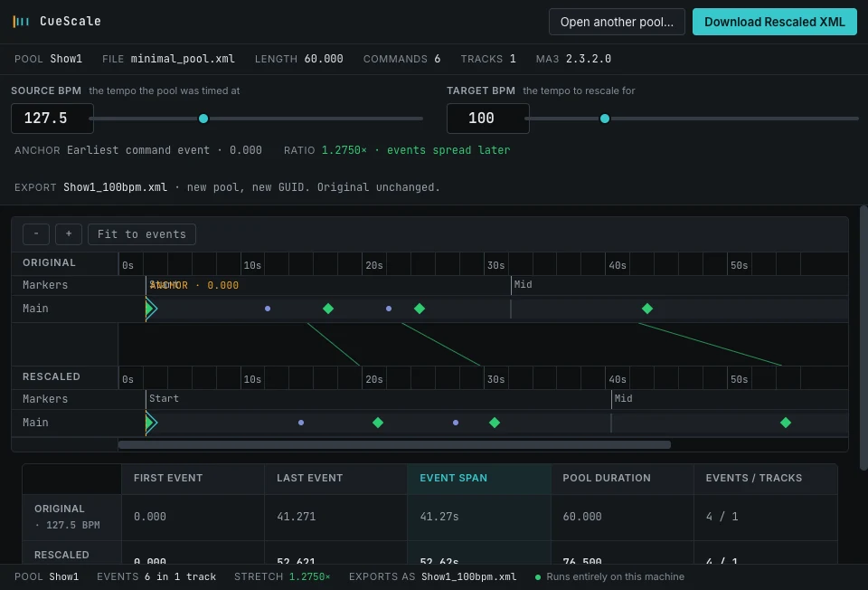Viewport: 868px width, 590px height.
Task: Select the anchor play marker in Original Main
Action: (151, 309)
